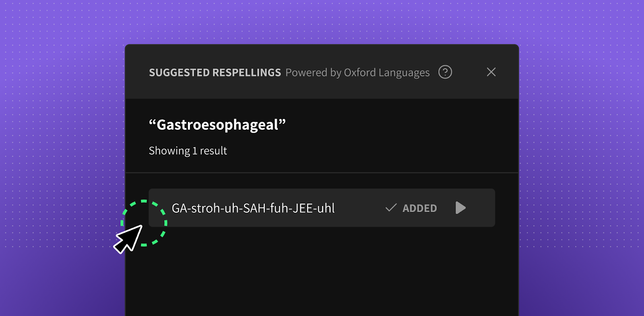Click the white arrow cursor graphic

point(128,239)
